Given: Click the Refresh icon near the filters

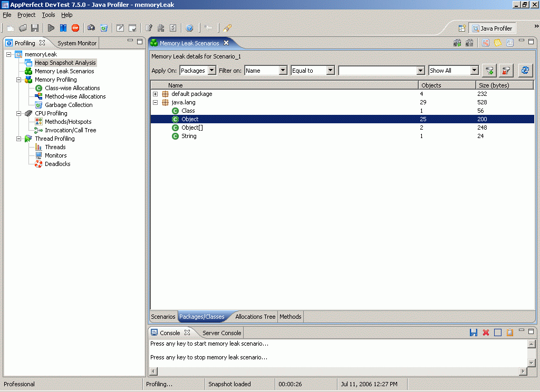Looking at the screenshot, I should [x=525, y=70].
